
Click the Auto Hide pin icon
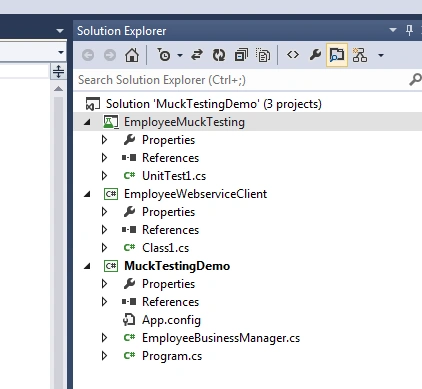click(409, 30)
